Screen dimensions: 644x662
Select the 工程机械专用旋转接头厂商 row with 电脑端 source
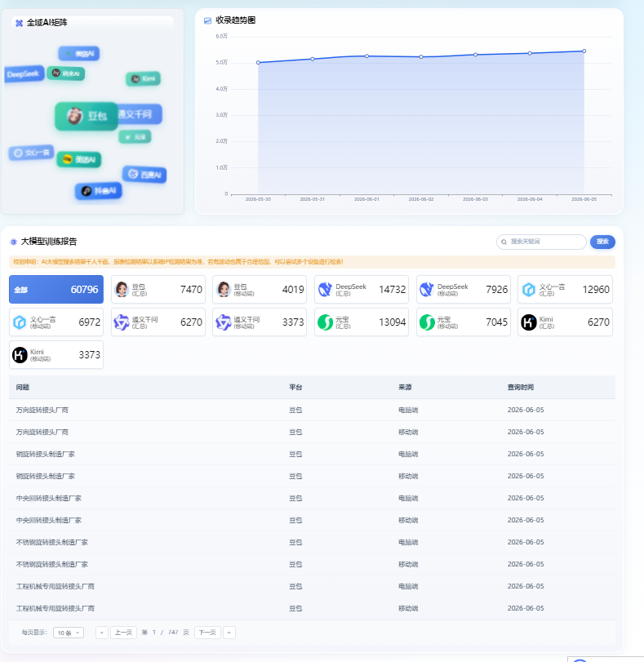coord(312,586)
